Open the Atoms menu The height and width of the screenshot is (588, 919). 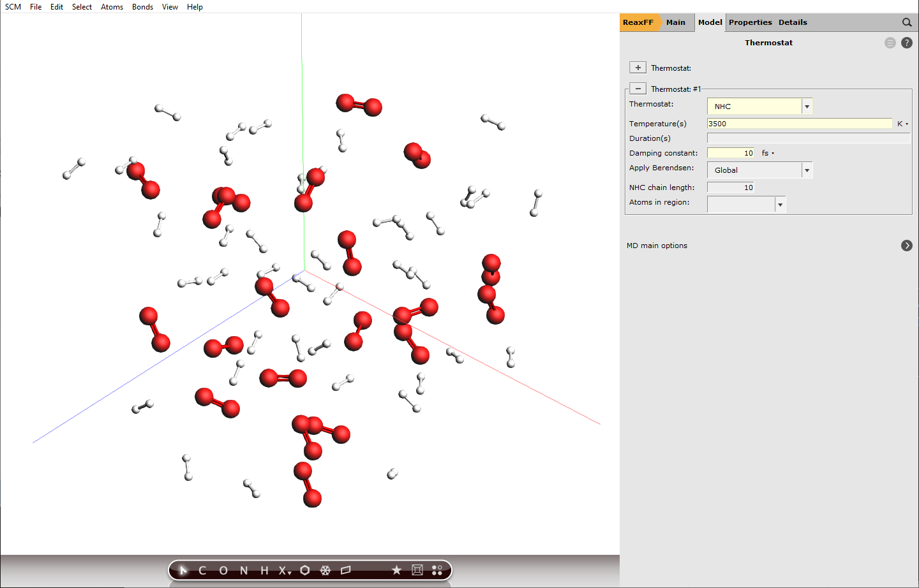[112, 7]
